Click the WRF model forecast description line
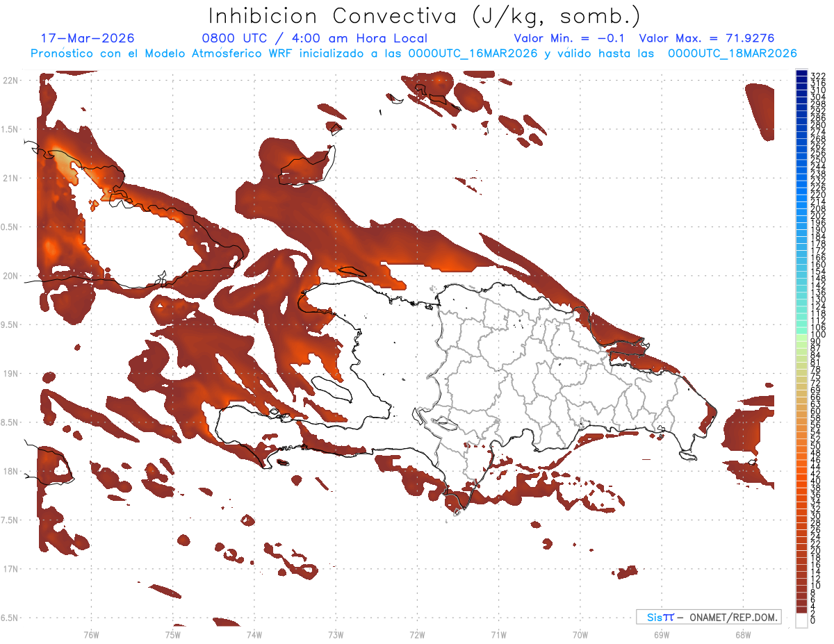Image resolution: width=834 pixels, height=644 pixels. click(x=414, y=53)
